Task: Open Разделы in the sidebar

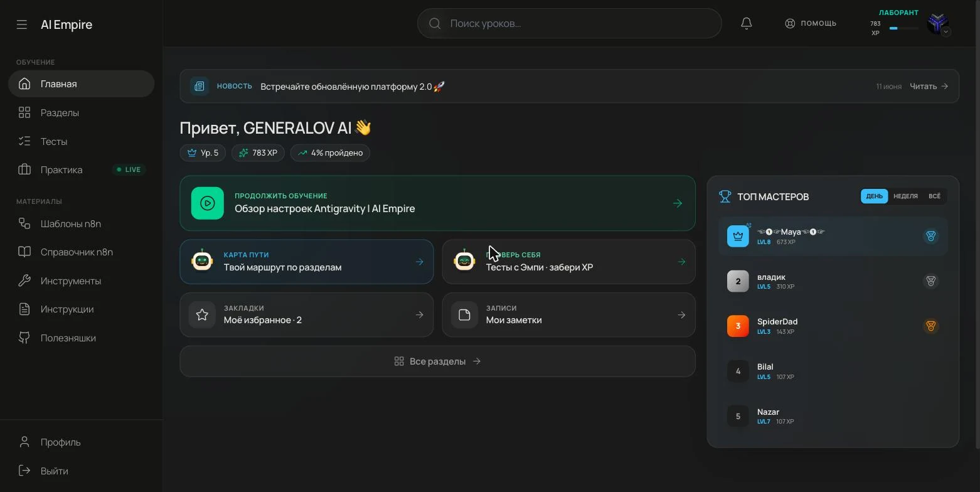Action: click(82, 112)
